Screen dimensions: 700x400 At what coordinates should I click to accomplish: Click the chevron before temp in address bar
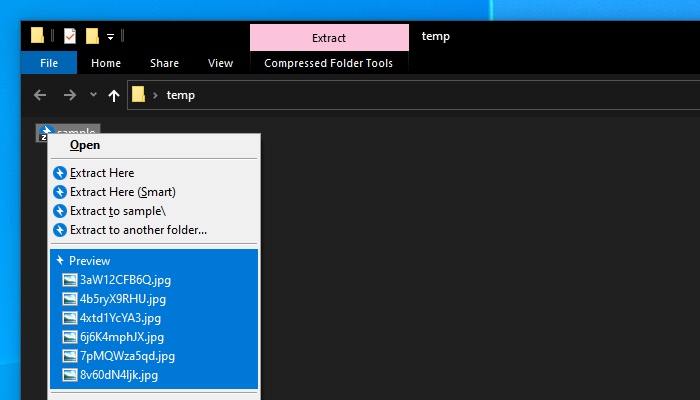(156, 96)
